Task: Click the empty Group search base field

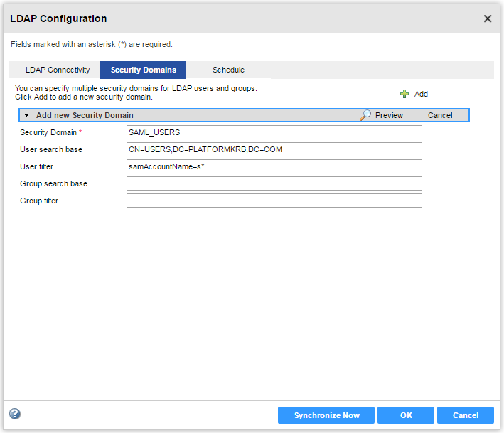Action: pos(274,183)
